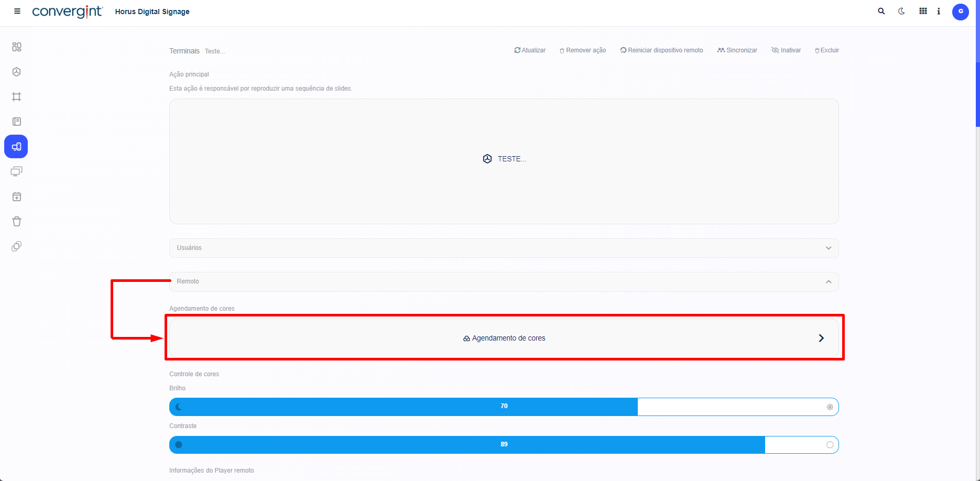This screenshot has width=980, height=481.
Task: Toggle dark mode moon icon
Action: click(901, 11)
